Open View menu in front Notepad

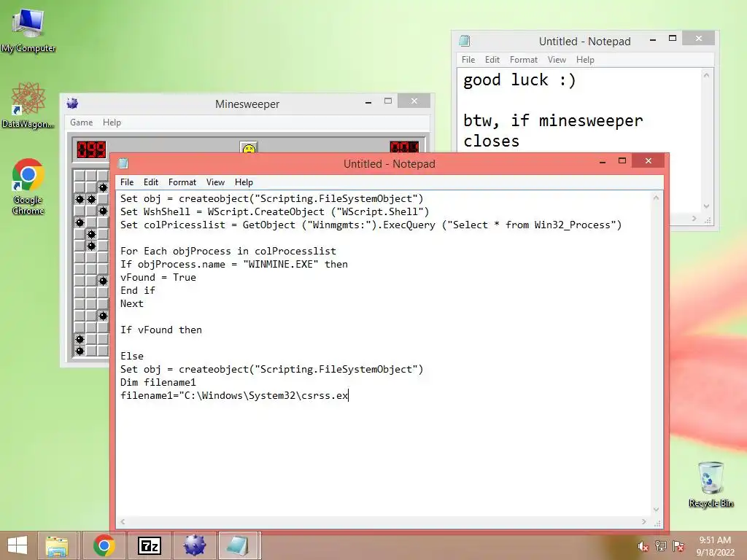tap(215, 182)
